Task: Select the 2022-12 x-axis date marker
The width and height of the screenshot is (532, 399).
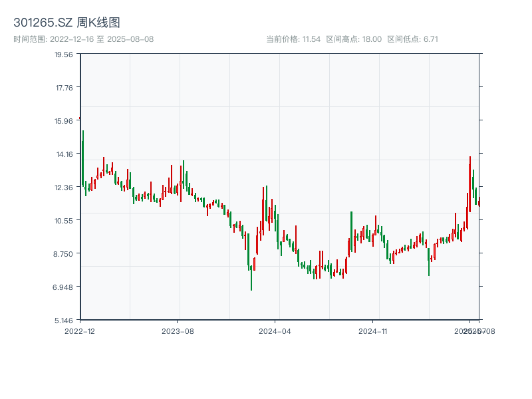Action: (x=80, y=331)
